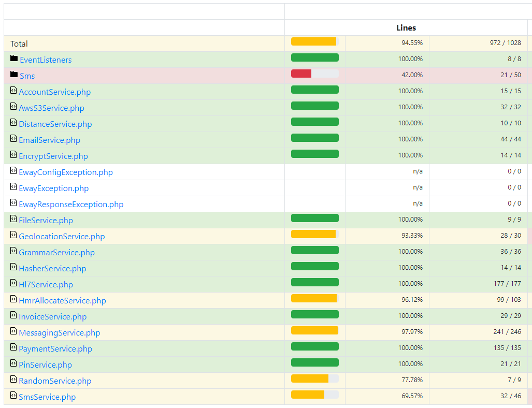Click the 93.33% GeolocationService percentage

pyautogui.click(x=412, y=236)
